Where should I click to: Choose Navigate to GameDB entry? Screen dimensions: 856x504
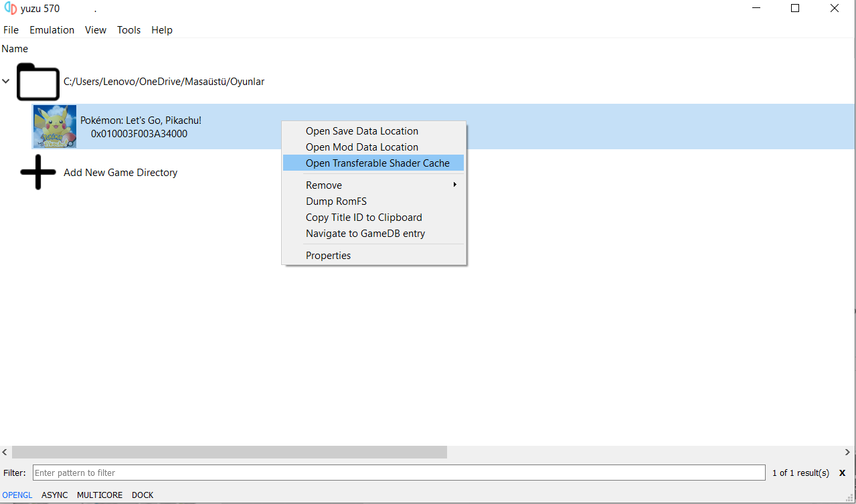pyautogui.click(x=373, y=234)
